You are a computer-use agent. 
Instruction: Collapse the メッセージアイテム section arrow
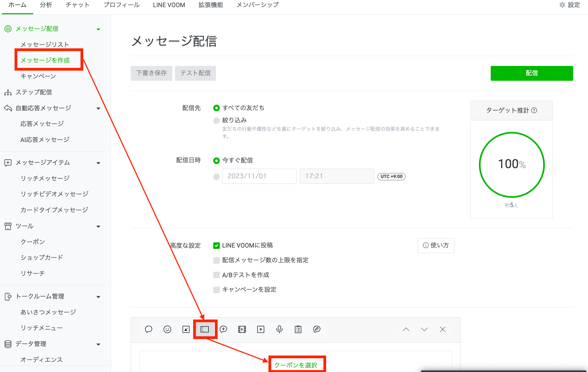click(x=98, y=163)
